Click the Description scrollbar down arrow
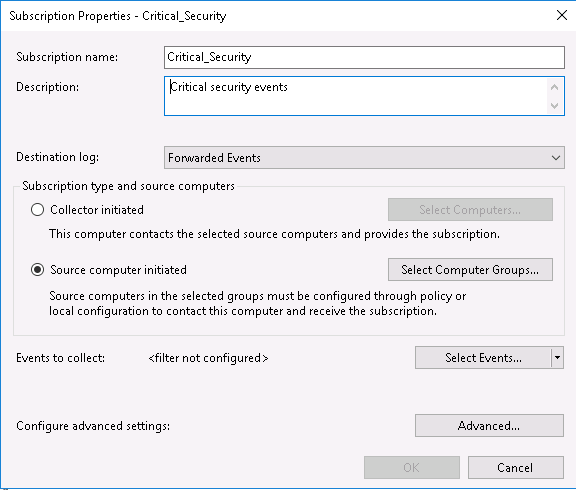This screenshot has width=576, height=490. (x=555, y=106)
